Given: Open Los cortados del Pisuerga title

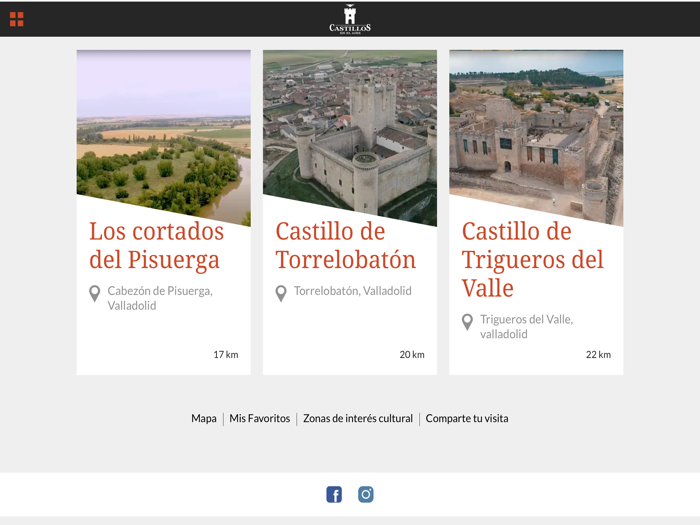Looking at the screenshot, I should [156, 246].
